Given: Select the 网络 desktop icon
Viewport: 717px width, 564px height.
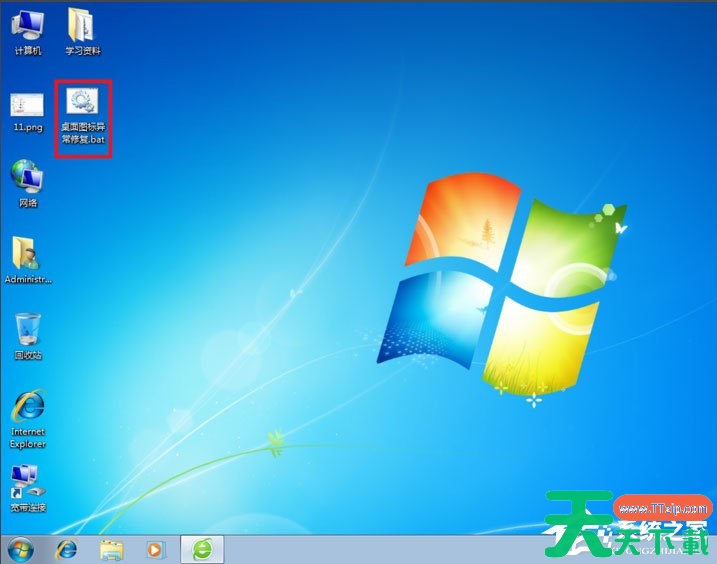Looking at the screenshot, I should pyautogui.click(x=28, y=183).
